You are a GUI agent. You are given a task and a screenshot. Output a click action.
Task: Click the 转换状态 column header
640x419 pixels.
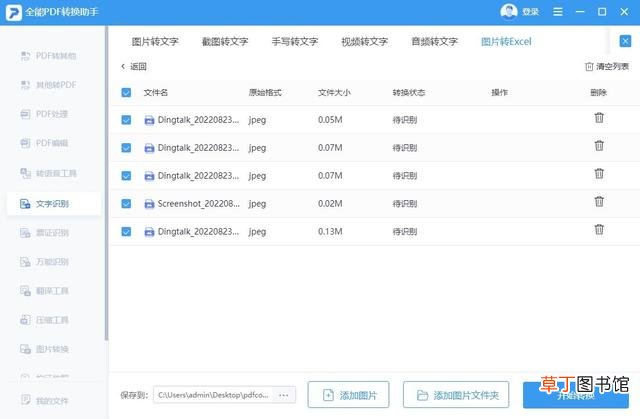click(x=409, y=93)
